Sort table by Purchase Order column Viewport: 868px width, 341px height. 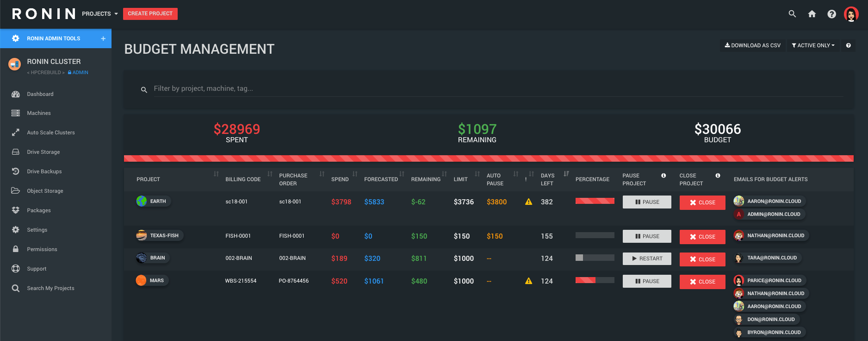click(322, 174)
